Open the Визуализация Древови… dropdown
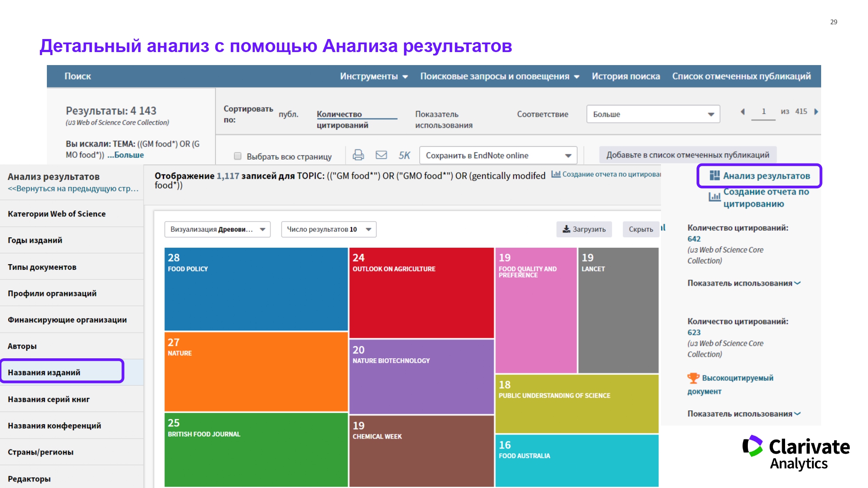This screenshot has height=488, width=868. (217, 229)
